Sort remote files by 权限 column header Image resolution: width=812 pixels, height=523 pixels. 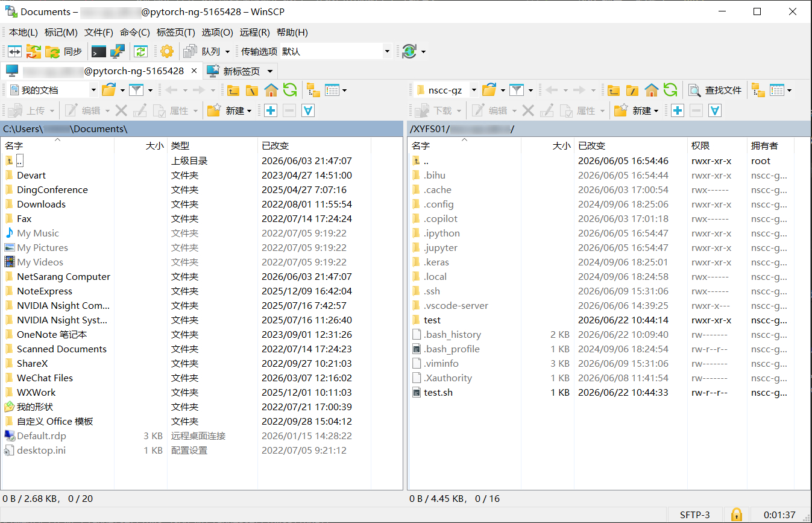tap(717, 145)
